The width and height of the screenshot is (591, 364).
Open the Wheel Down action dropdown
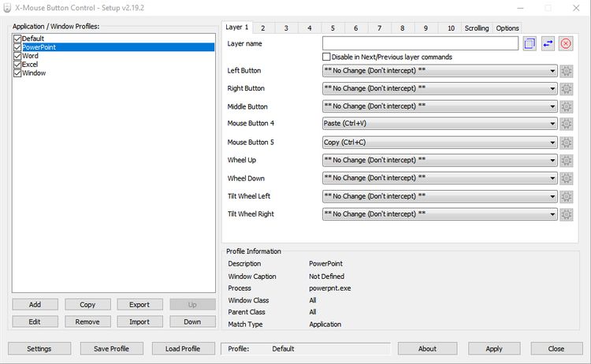[x=440, y=178]
